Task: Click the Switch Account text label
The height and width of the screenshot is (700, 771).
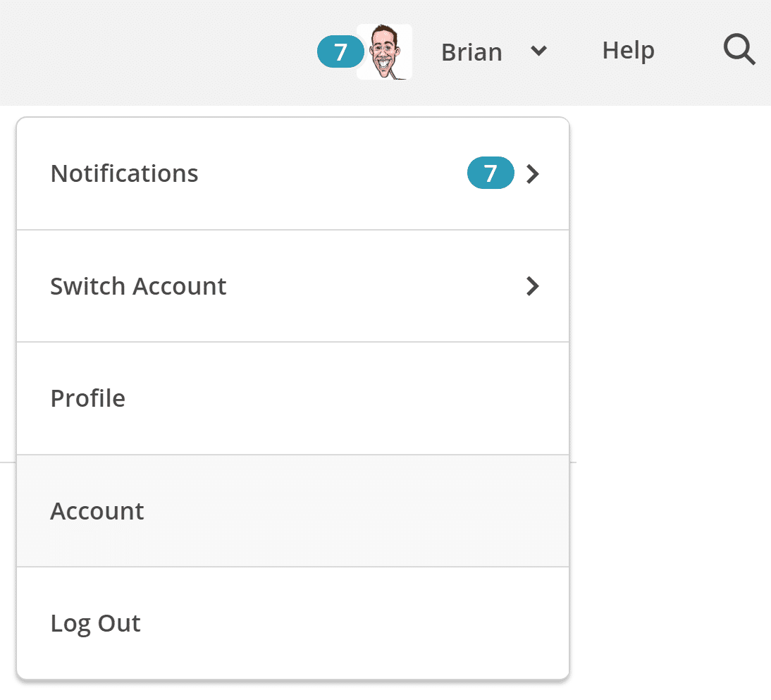Action: pos(139,286)
